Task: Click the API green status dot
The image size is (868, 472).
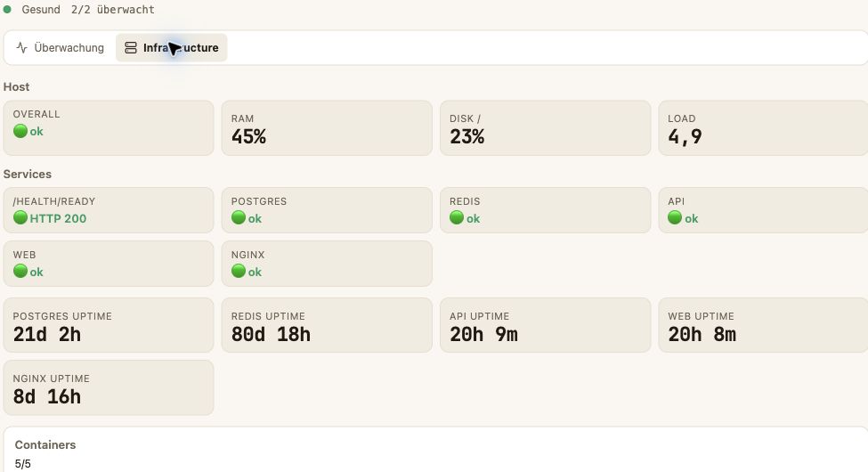Action: click(x=675, y=217)
